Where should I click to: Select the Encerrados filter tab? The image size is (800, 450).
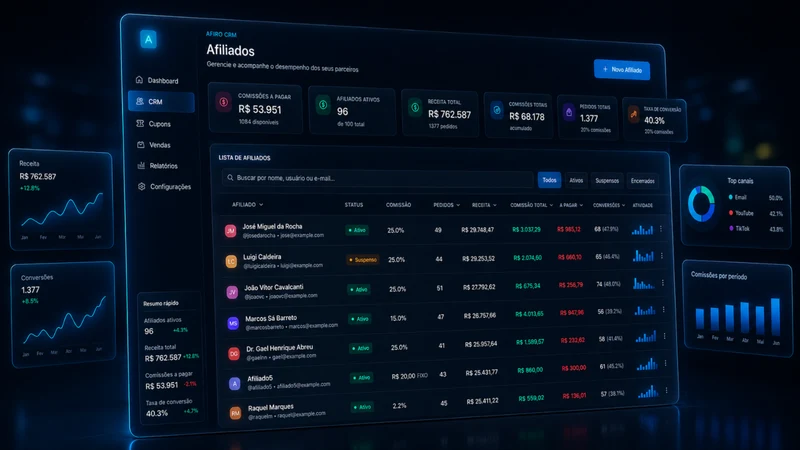click(x=642, y=181)
